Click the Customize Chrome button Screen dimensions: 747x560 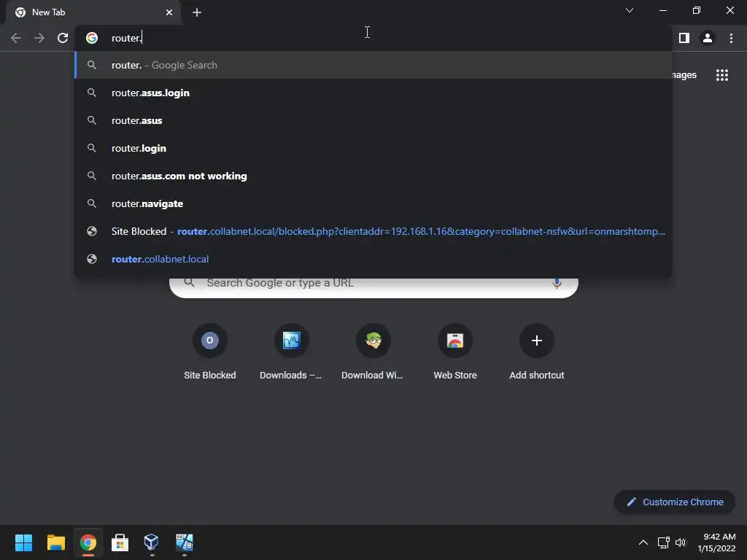coord(675,502)
